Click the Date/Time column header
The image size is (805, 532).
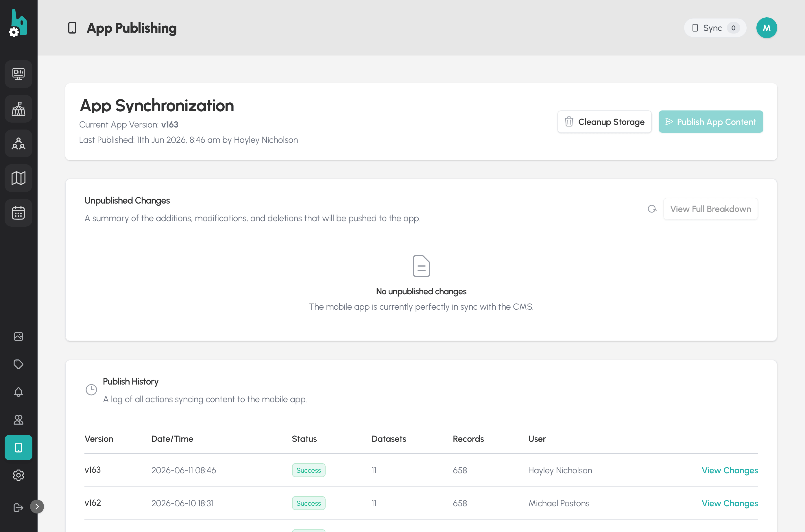pos(172,439)
